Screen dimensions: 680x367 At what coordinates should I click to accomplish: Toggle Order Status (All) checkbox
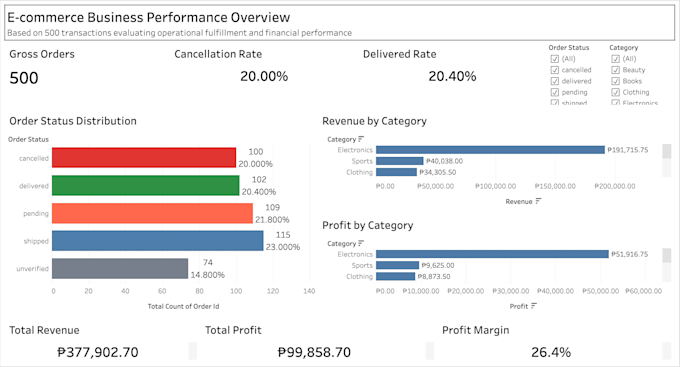point(555,59)
